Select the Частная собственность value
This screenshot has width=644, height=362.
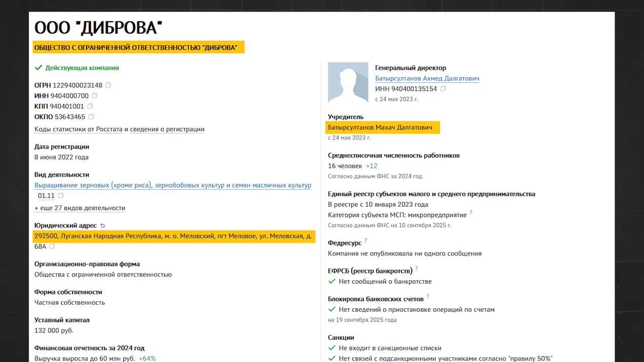[69, 303]
